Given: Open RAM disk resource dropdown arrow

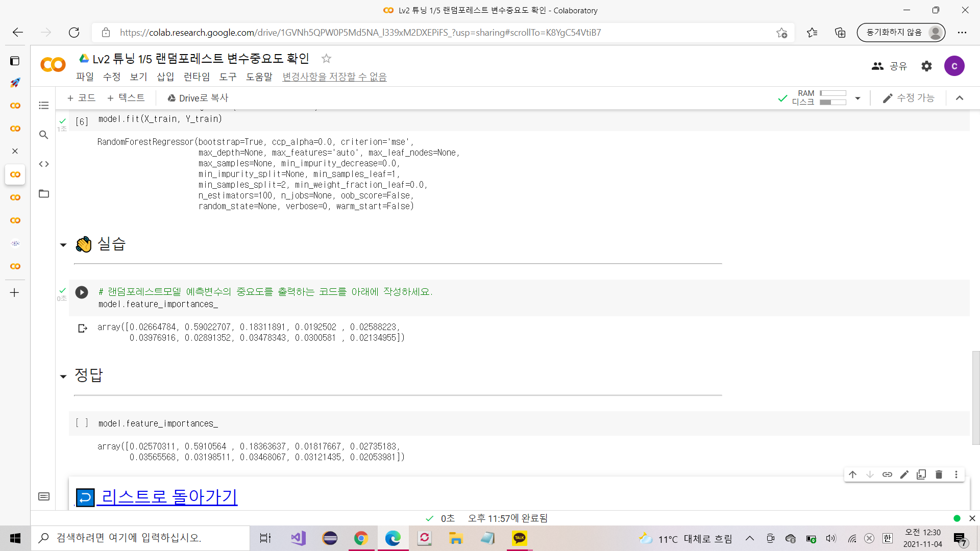Looking at the screenshot, I should click(x=857, y=98).
